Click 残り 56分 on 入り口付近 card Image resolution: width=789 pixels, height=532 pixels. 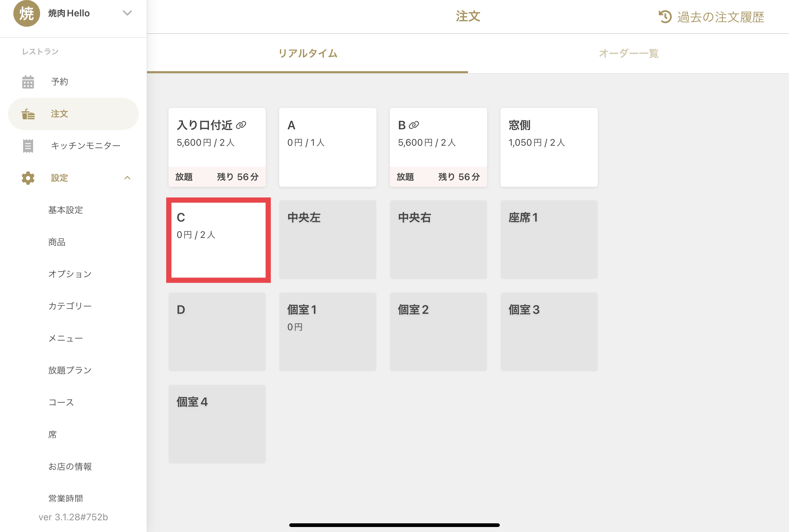click(x=238, y=177)
